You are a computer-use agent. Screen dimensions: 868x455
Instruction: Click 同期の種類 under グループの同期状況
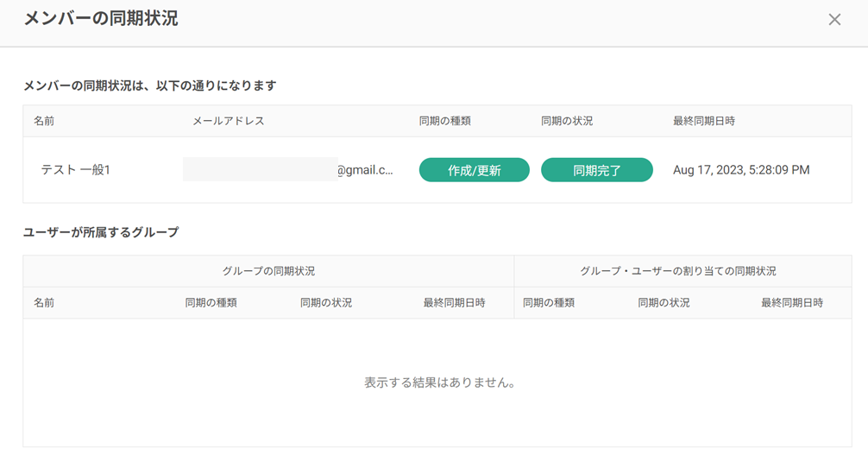tap(211, 303)
